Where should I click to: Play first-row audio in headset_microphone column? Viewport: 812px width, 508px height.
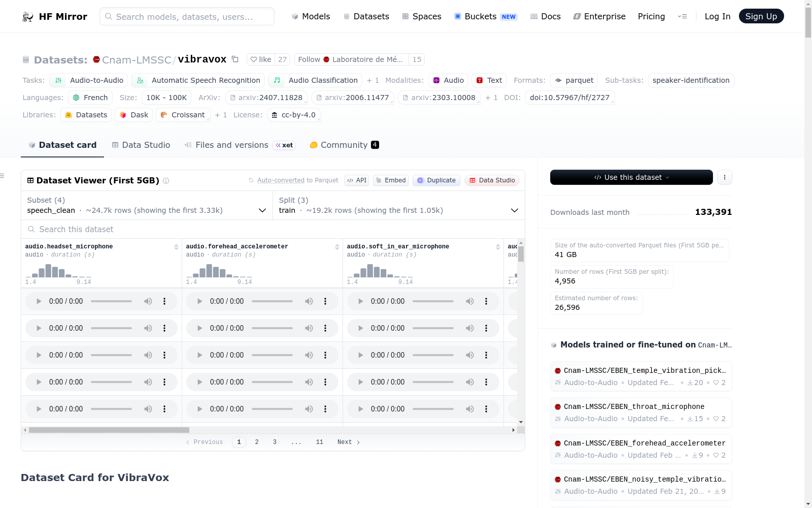tap(39, 301)
